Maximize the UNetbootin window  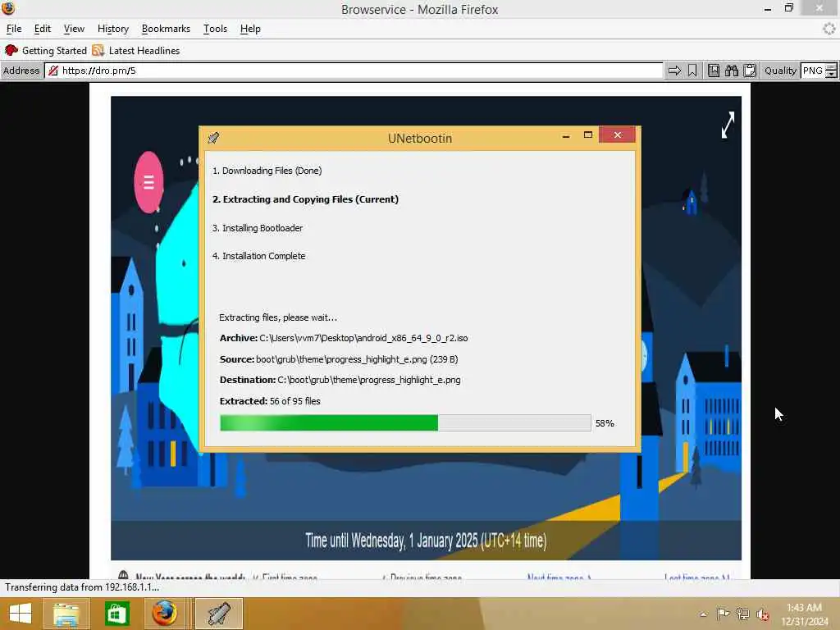click(587, 135)
